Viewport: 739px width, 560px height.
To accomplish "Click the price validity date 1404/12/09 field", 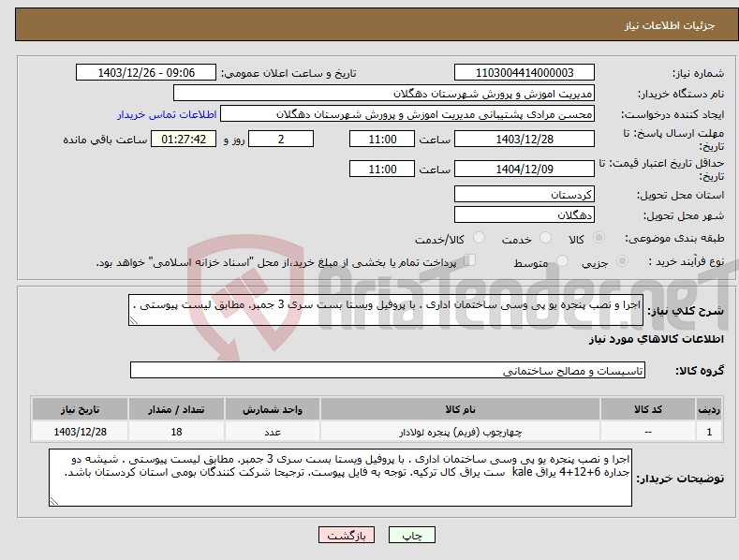I will [x=525, y=169].
